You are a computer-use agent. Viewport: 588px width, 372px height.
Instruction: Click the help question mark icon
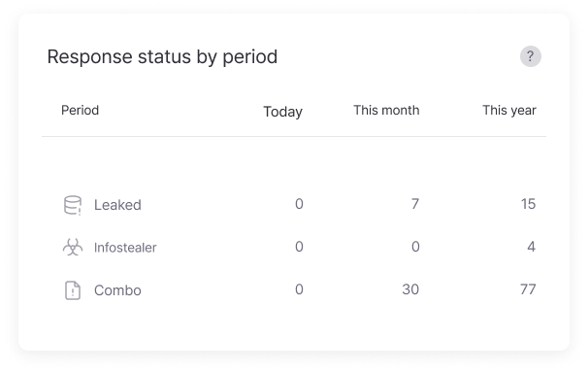tap(530, 56)
